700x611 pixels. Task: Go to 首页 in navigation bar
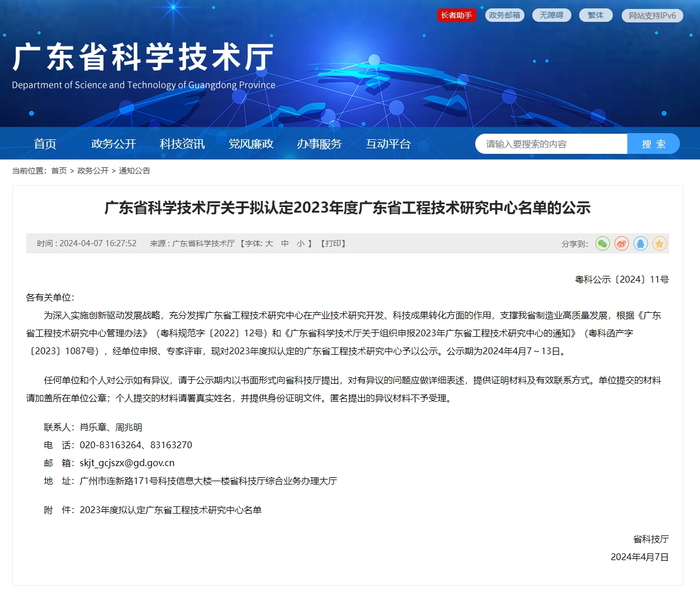click(45, 144)
